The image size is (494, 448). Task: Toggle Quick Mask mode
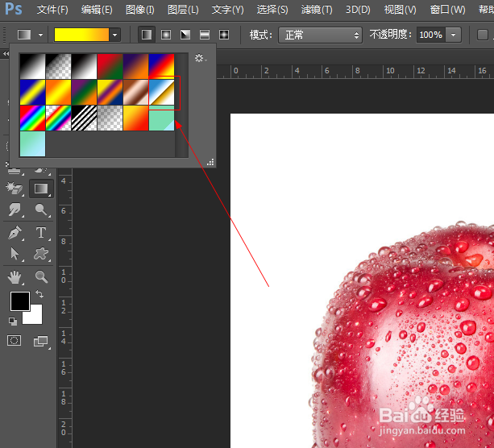click(x=15, y=341)
